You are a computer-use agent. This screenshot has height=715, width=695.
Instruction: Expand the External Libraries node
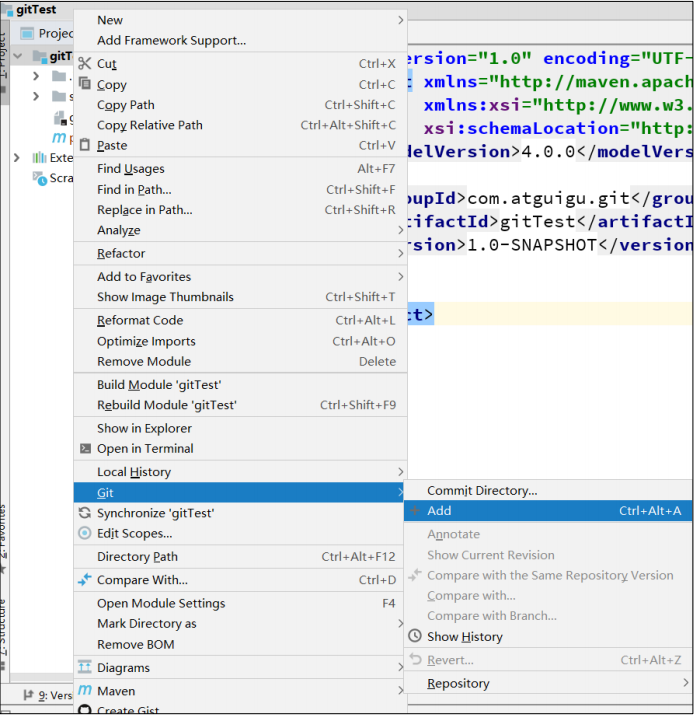click(17, 158)
